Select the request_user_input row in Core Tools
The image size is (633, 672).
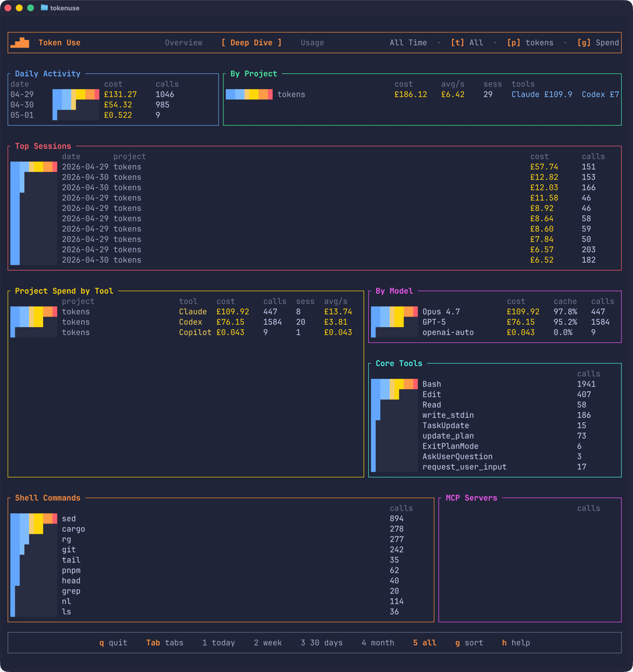[495, 467]
